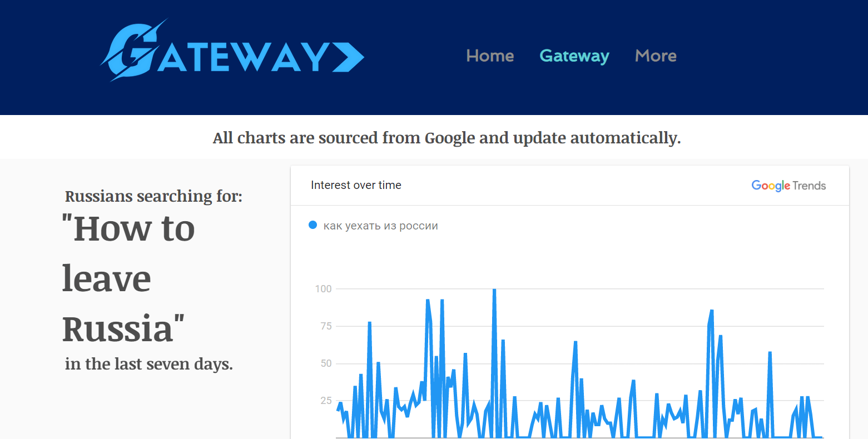This screenshot has height=439, width=868.
Task: Click the "How to" heading line
Action: click(x=128, y=228)
